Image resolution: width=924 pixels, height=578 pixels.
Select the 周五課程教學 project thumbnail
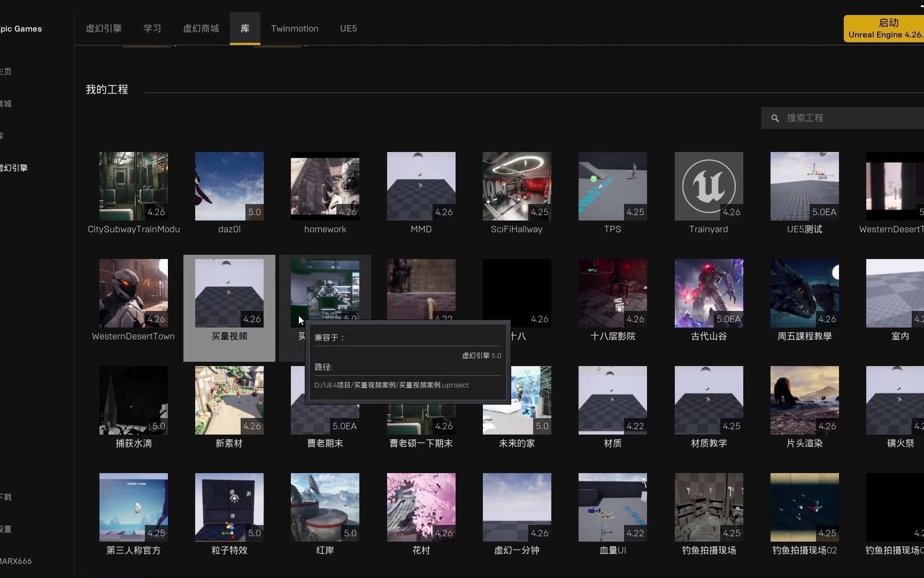pyautogui.click(x=805, y=293)
